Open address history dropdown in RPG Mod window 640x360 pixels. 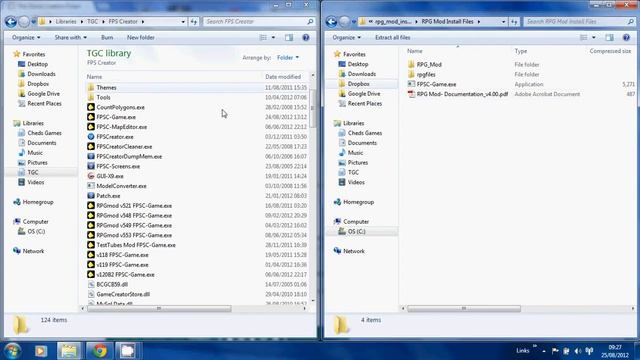tap(503, 22)
